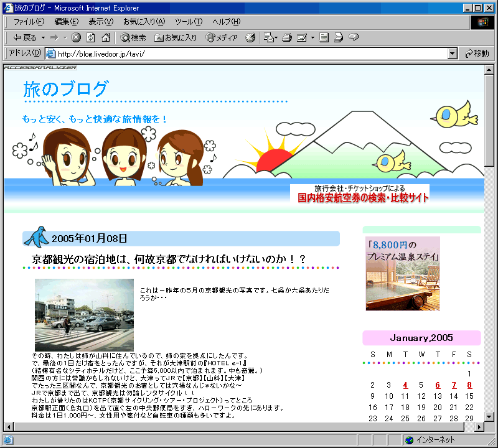This screenshot has width=498, height=448.
Task: Open the 表示(V) menu
Action: [101, 22]
